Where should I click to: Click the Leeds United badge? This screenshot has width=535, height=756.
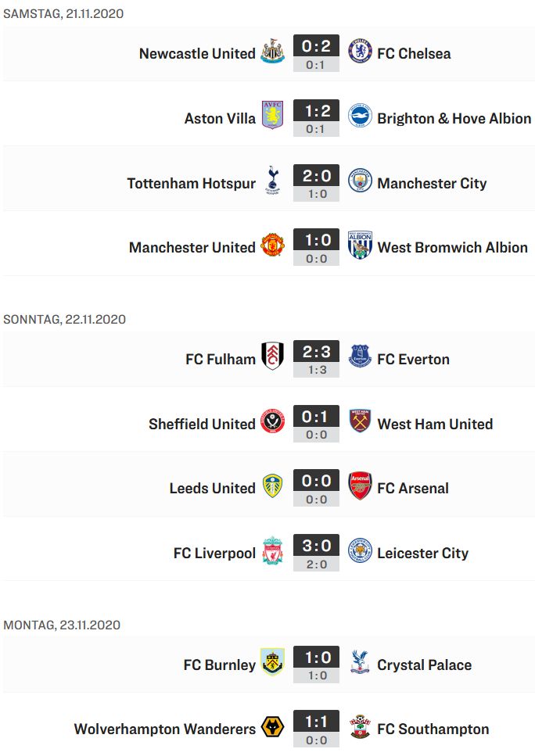coord(272,485)
